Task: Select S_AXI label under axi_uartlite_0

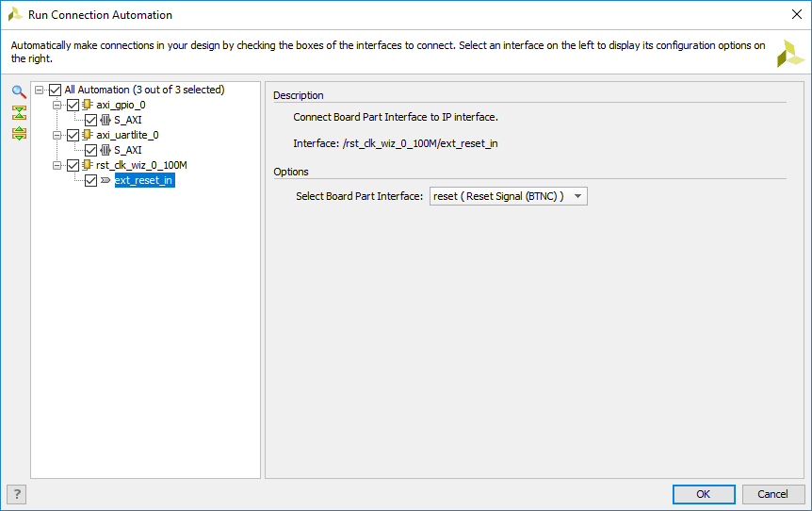Action: tap(128, 150)
